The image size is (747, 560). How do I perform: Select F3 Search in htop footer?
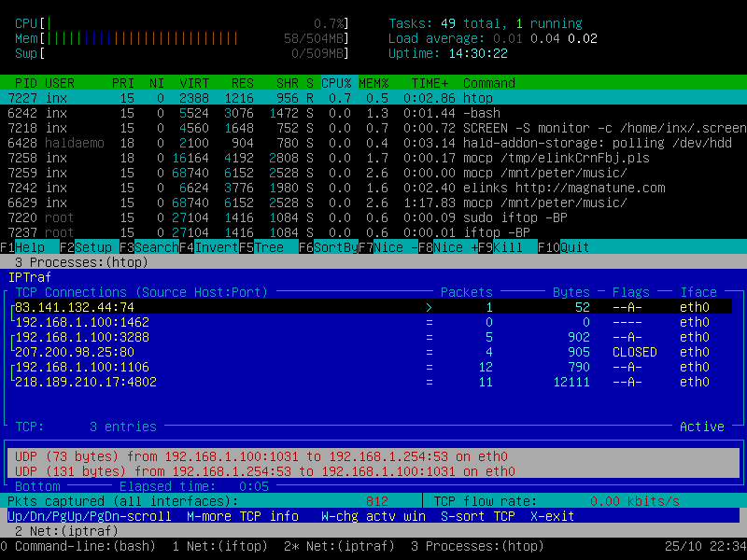tap(142, 247)
